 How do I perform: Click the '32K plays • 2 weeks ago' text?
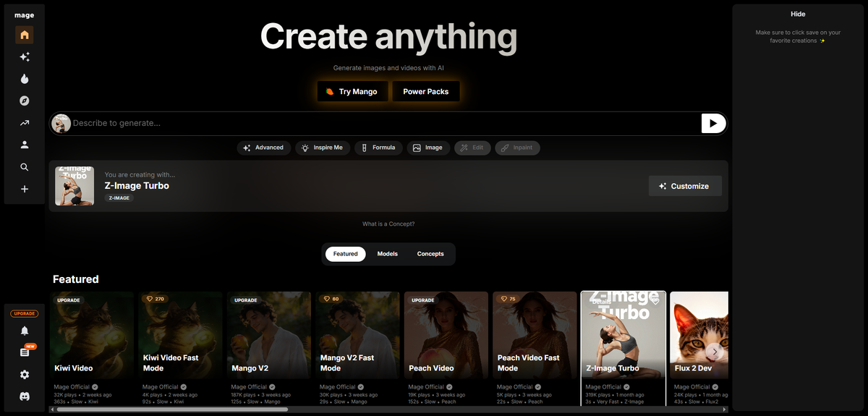82,395
